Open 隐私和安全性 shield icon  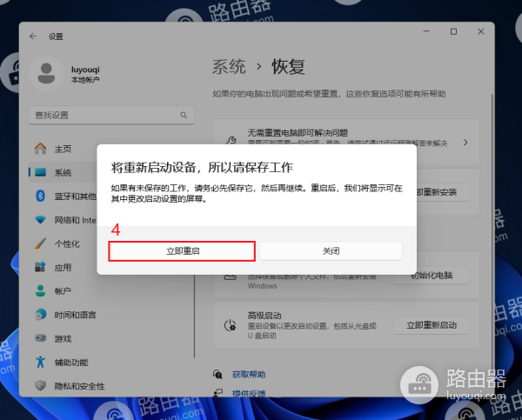(40, 386)
